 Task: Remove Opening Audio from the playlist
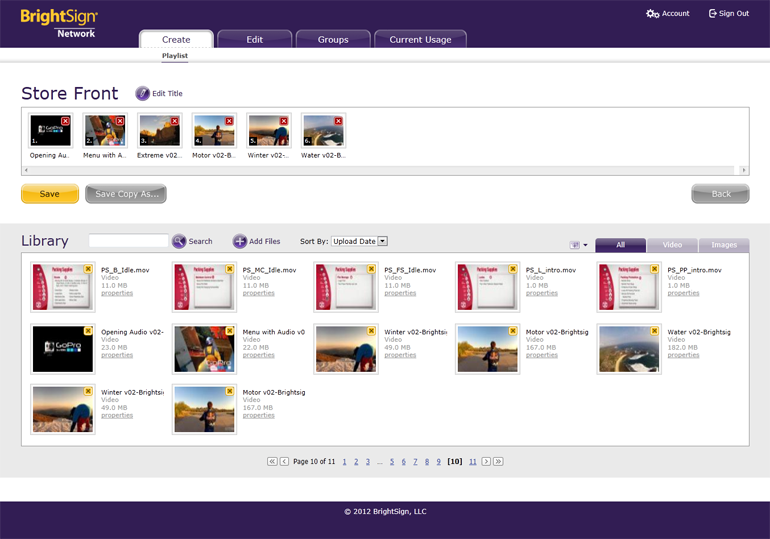(66, 121)
